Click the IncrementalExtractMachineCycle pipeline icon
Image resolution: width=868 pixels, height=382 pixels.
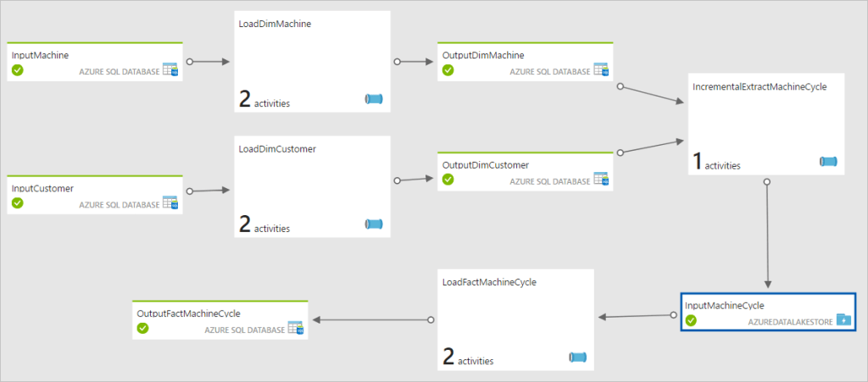click(x=828, y=162)
